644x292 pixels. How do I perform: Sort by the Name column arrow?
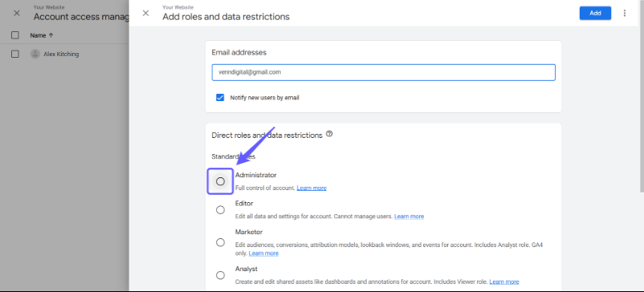point(51,35)
